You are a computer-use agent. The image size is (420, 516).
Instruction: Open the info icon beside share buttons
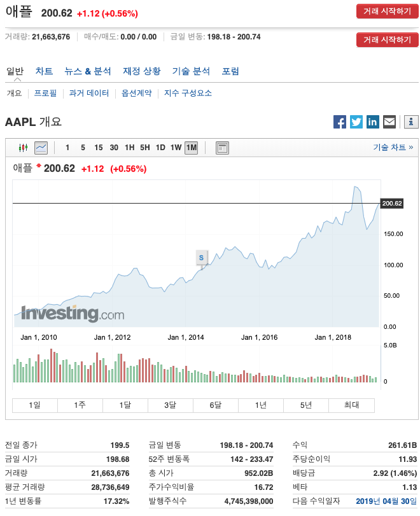point(411,122)
